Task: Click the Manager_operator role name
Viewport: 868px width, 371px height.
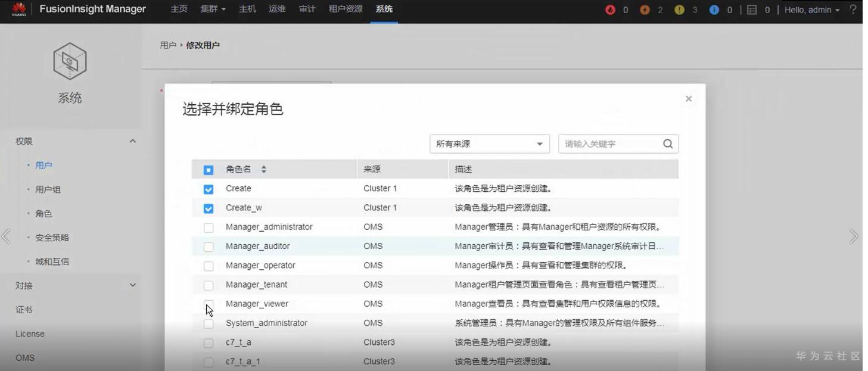Action: point(260,265)
